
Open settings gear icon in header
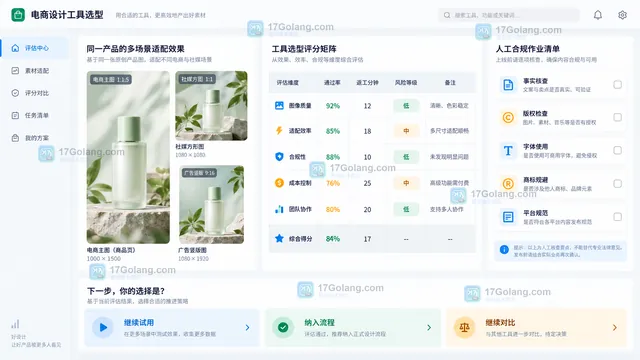[622, 15]
